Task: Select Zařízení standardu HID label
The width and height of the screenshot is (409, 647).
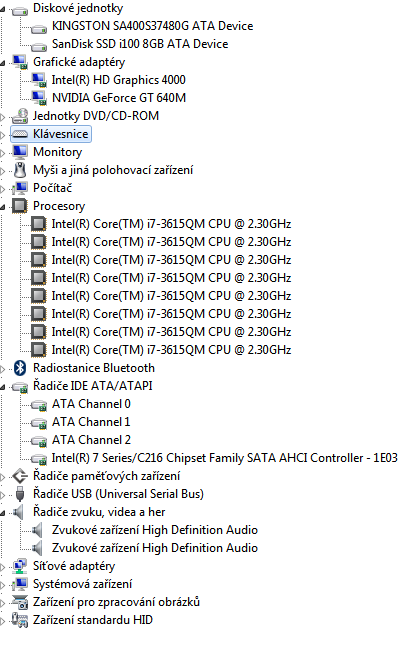Action: pos(93,620)
